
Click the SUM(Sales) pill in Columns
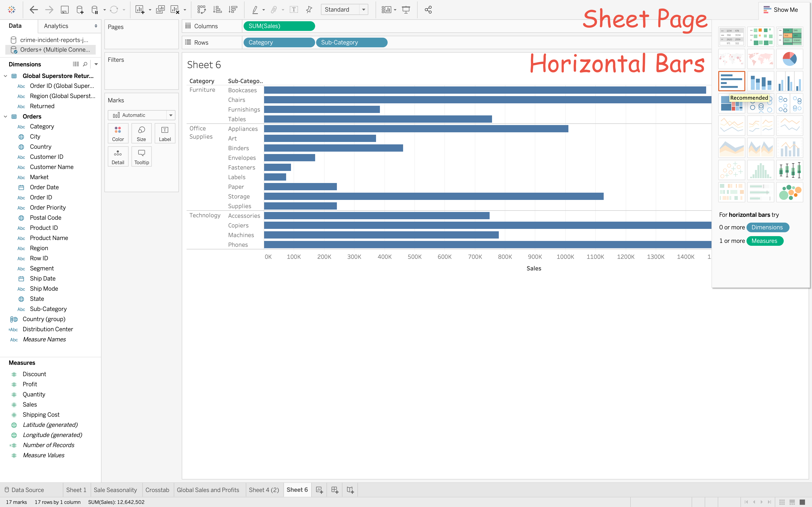click(279, 26)
